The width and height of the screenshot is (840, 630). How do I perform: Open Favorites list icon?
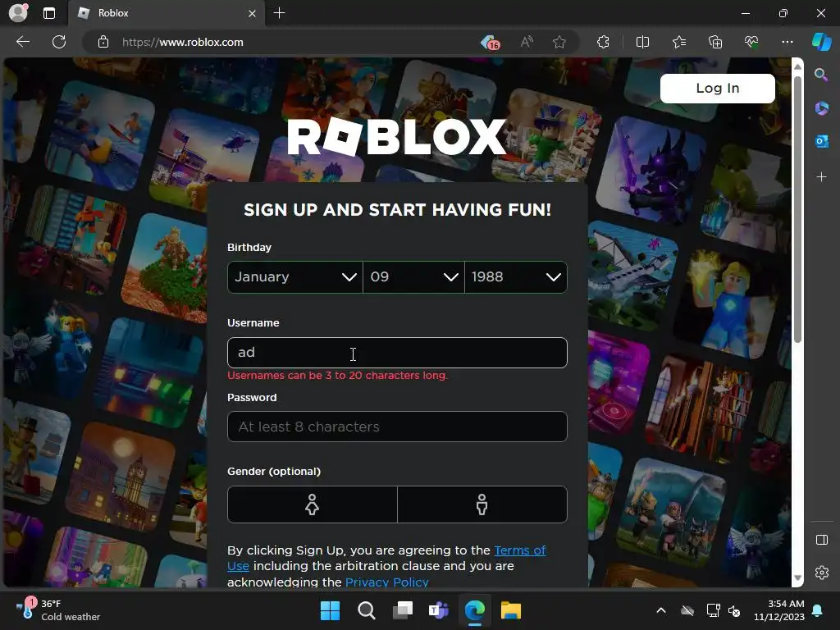678,42
